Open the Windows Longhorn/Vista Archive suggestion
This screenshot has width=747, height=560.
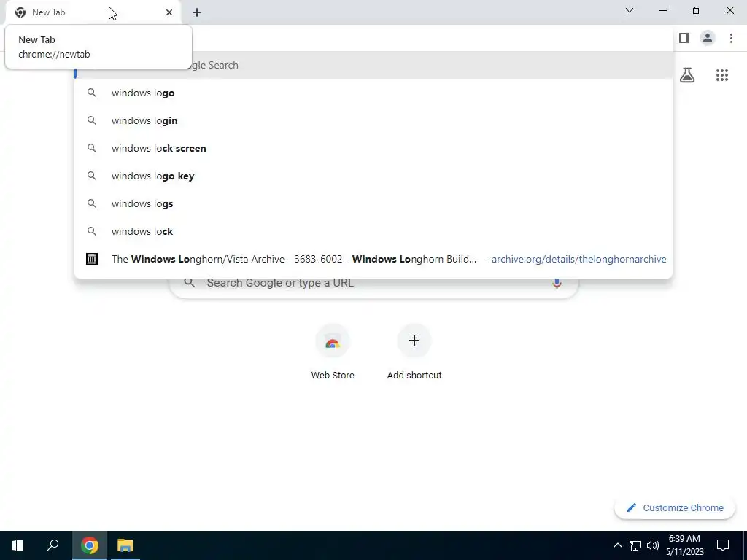373,259
